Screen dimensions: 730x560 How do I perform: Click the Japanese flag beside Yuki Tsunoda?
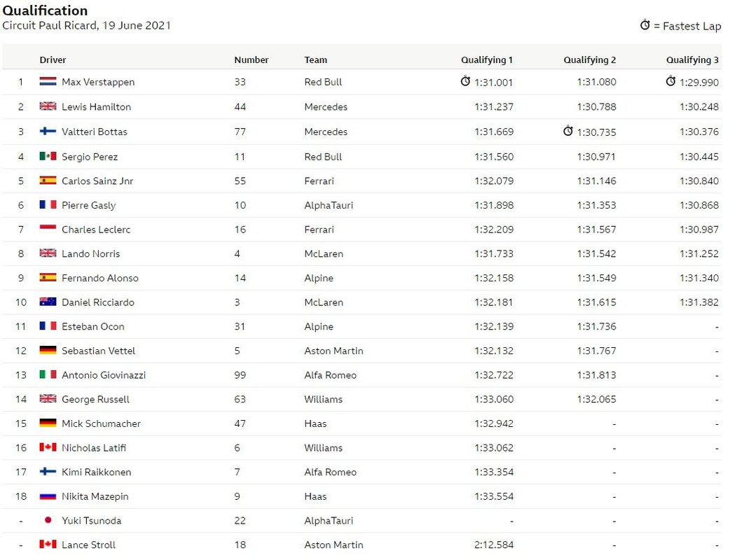pyautogui.click(x=48, y=520)
